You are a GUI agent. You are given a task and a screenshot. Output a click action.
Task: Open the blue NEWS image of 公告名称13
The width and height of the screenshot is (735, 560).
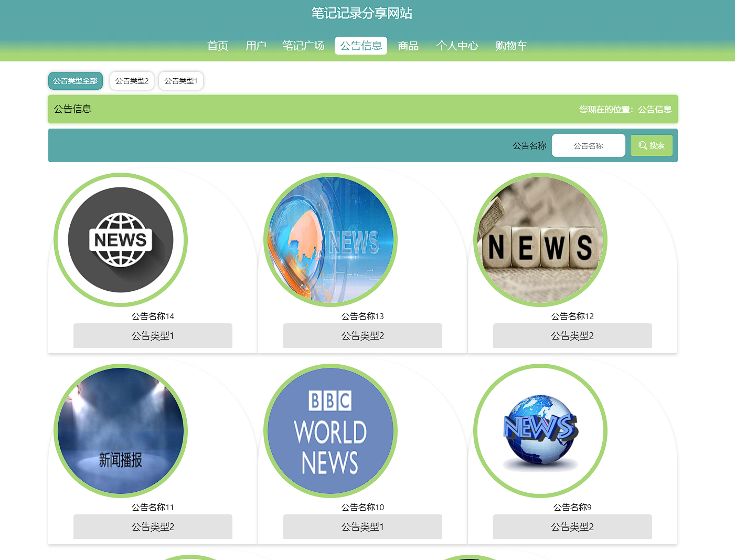pos(331,240)
